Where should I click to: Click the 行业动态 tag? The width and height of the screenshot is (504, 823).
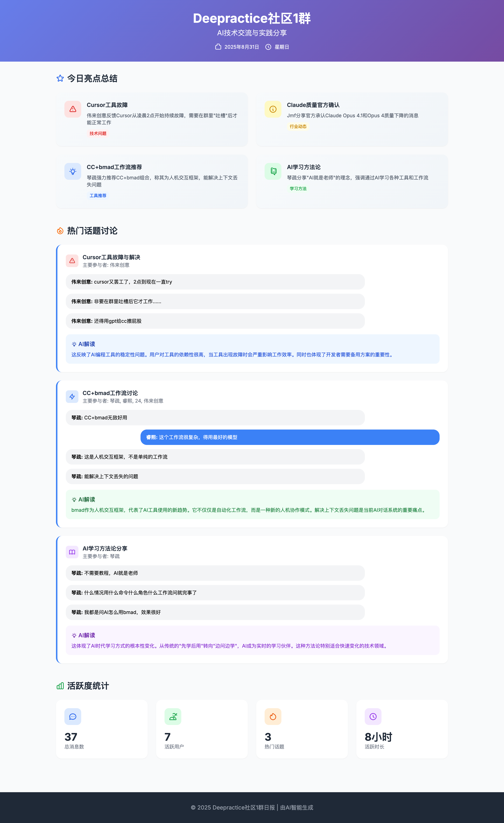coord(298,127)
